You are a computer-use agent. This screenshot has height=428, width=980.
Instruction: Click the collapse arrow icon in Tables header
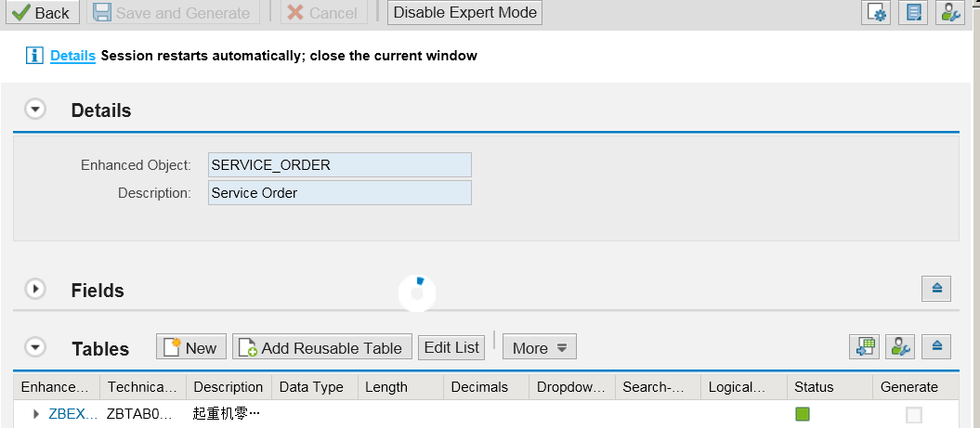click(x=936, y=347)
